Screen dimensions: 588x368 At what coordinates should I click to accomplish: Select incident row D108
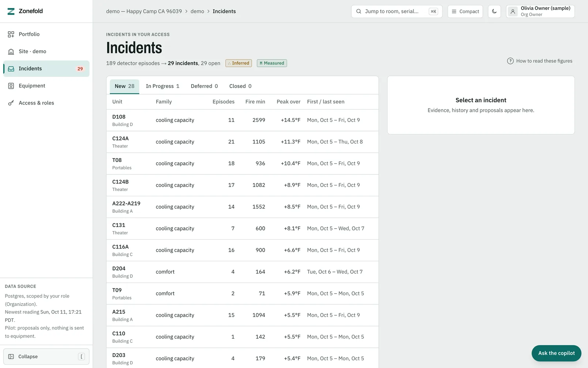pos(243,120)
